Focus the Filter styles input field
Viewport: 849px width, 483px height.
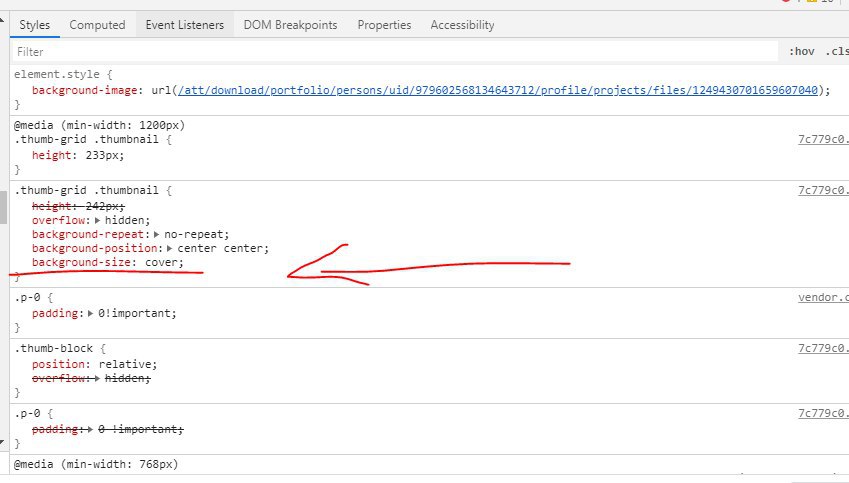pyautogui.click(x=395, y=52)
